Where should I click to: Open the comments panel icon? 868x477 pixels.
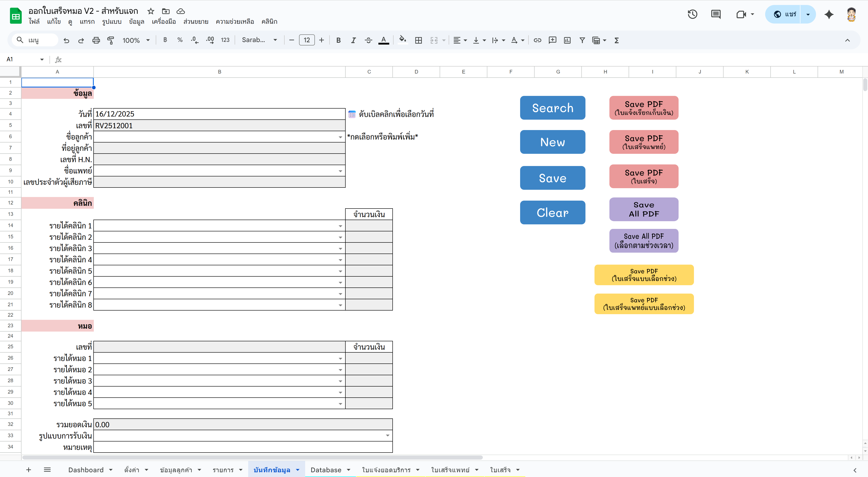[x=716, y=14]
